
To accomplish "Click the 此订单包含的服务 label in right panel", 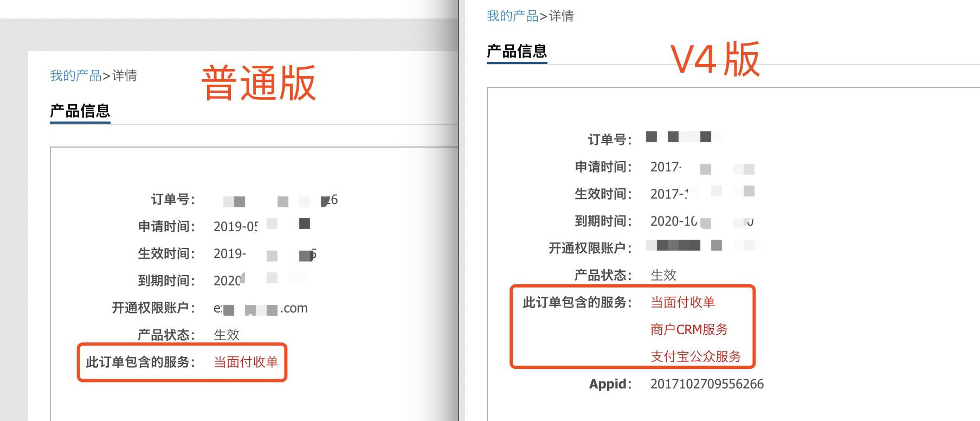I will pyautogui.click(x=577, y=302).
